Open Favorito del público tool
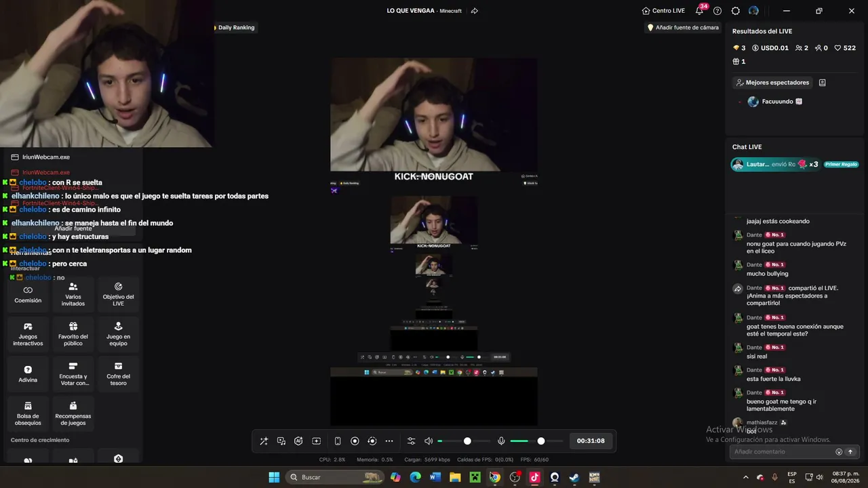The height and width of the screenshot is (488, 868). pyautogui.click(x=73, y=335)
